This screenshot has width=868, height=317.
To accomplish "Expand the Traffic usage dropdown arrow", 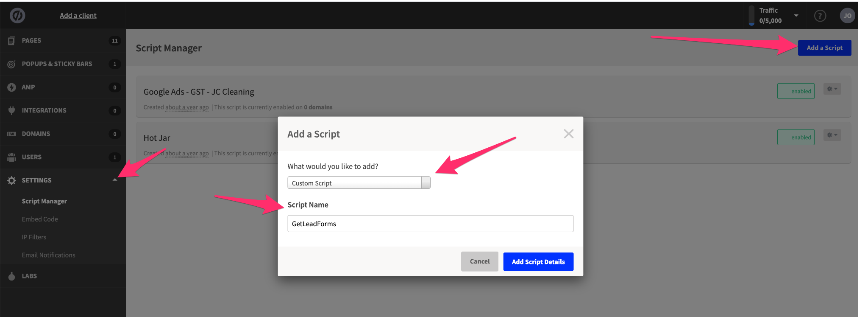I will [796, 16].
